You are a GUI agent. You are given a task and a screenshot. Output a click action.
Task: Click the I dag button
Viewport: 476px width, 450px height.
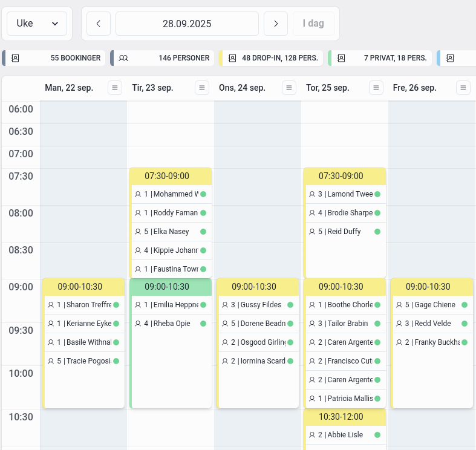pyautogui.click(x=313, y=24)
